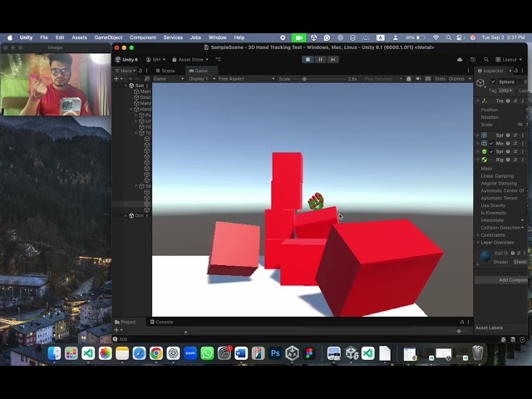Toggle the shortcuts keyboard icon
The image size is (532, 399).
click(428, 79)
